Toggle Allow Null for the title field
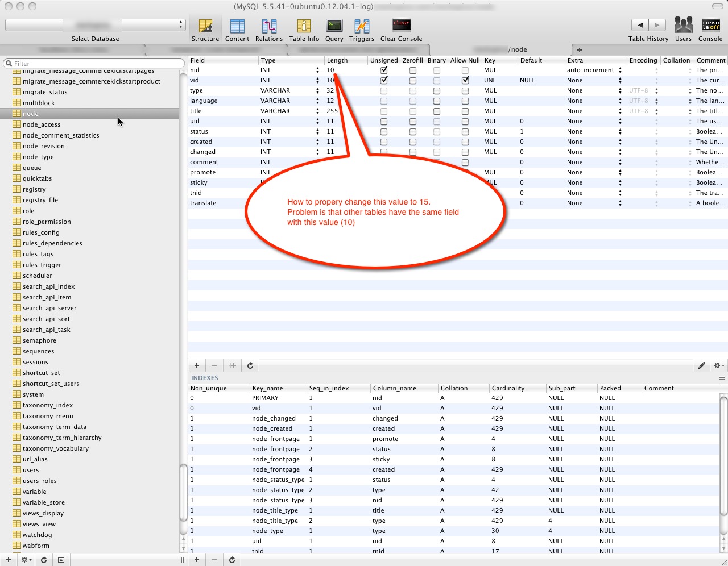 [465, 111]
